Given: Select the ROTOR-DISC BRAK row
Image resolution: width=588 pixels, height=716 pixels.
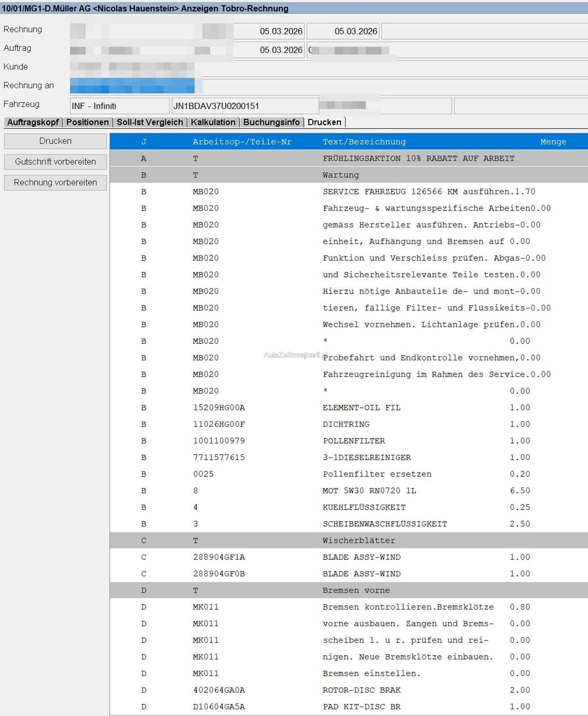Looking at the screenshot, I should tap(361, 690).
